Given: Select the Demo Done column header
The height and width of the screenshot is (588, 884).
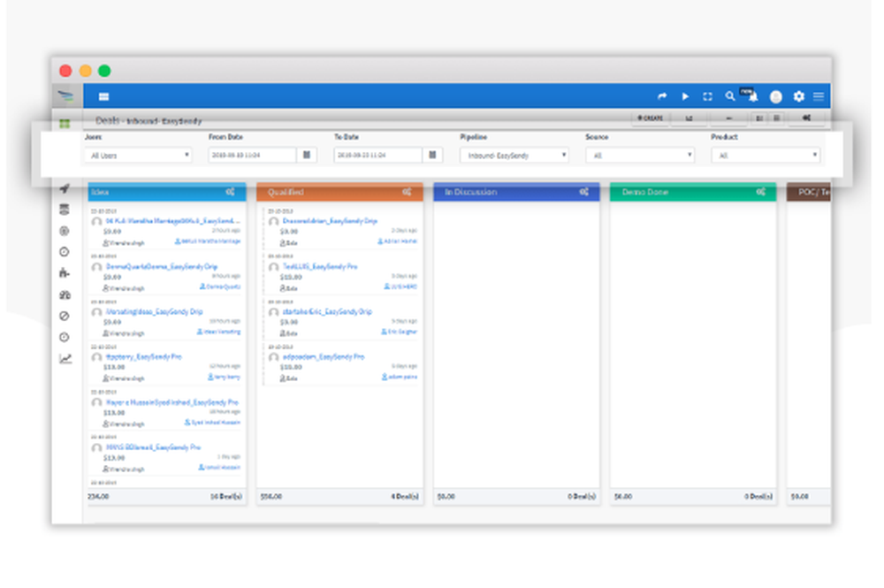Looking at the screenshot, I should point(693,192).
